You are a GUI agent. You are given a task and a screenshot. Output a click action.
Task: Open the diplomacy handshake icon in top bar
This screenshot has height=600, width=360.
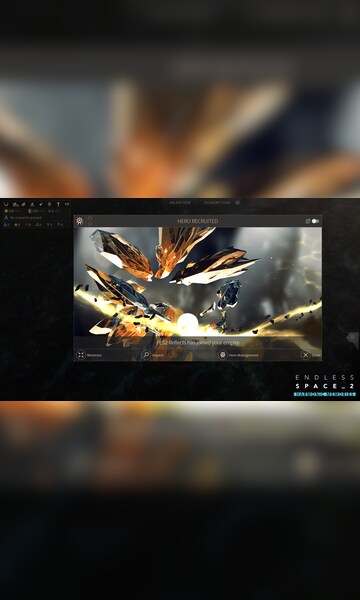67,204
